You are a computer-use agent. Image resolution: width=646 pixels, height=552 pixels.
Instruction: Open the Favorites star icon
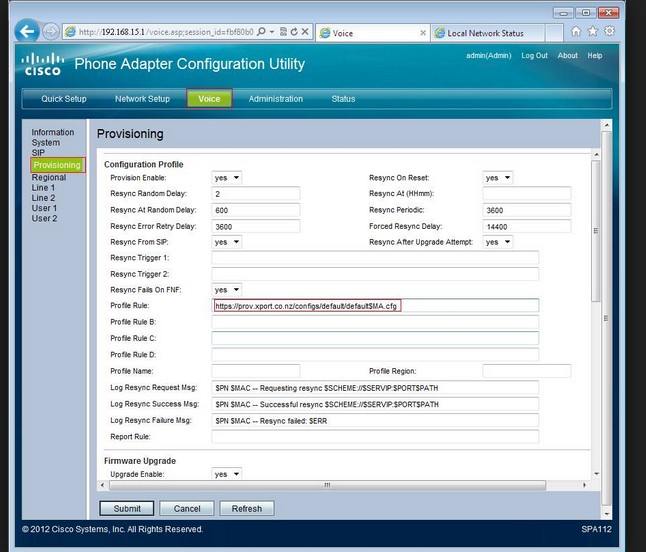tap(592, 31)
